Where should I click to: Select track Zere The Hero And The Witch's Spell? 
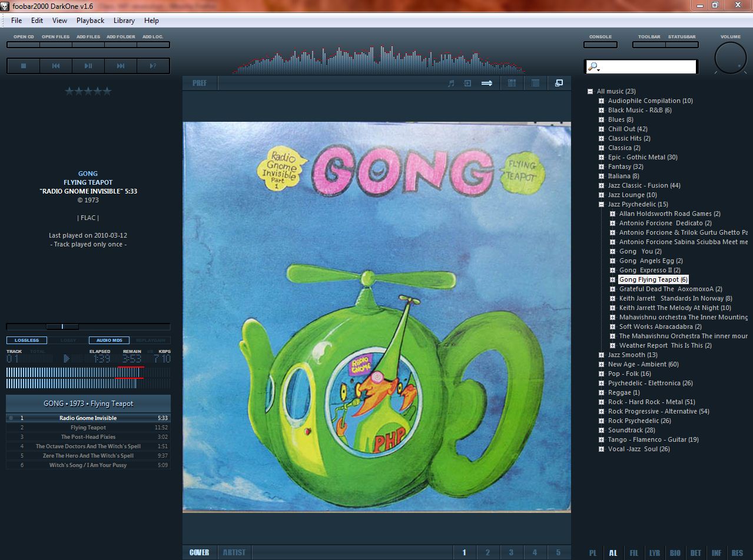pyautogui.click(x=88, y=455)
